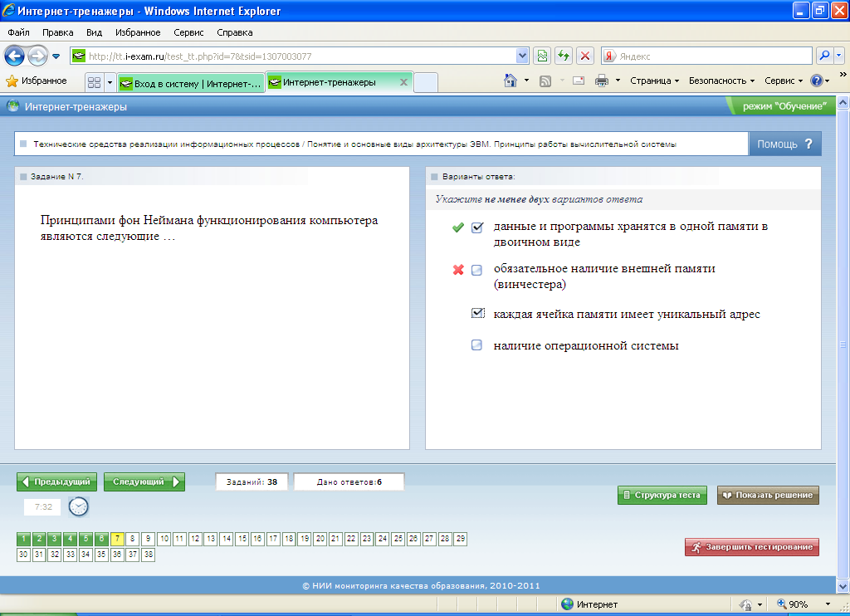This screenshot has height=616, width=850.
Task: Click the RSS feeds icon
Action: (545, 81)
